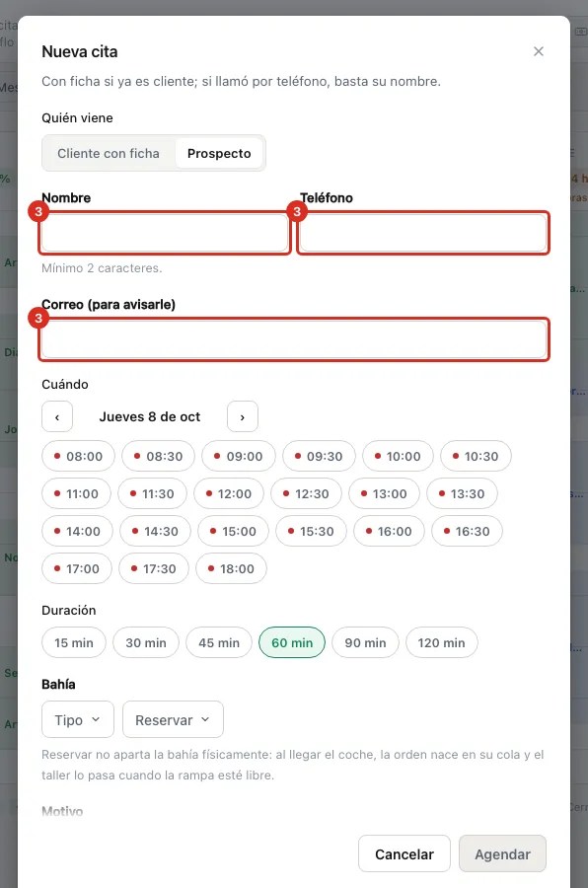This screenshot has width=588, height=888.
Task: Click the Jueves 8 de oct date label
Action: [x=150, y=416]
